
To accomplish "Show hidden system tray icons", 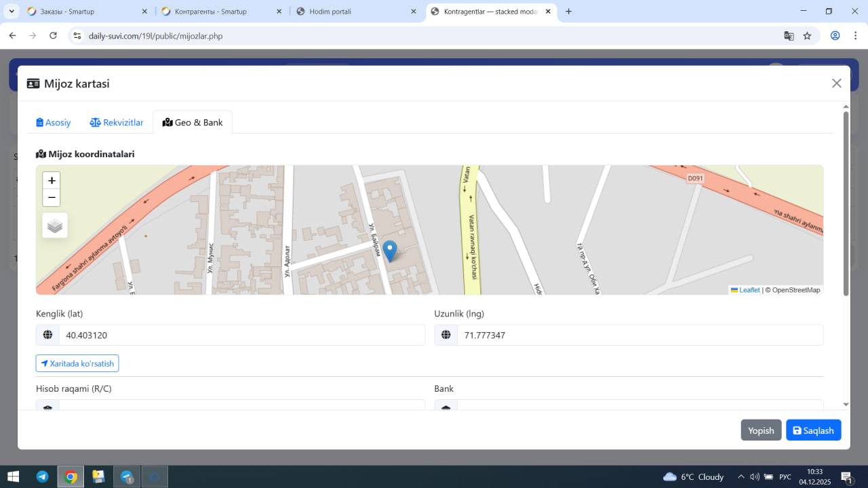I will 741,476.
